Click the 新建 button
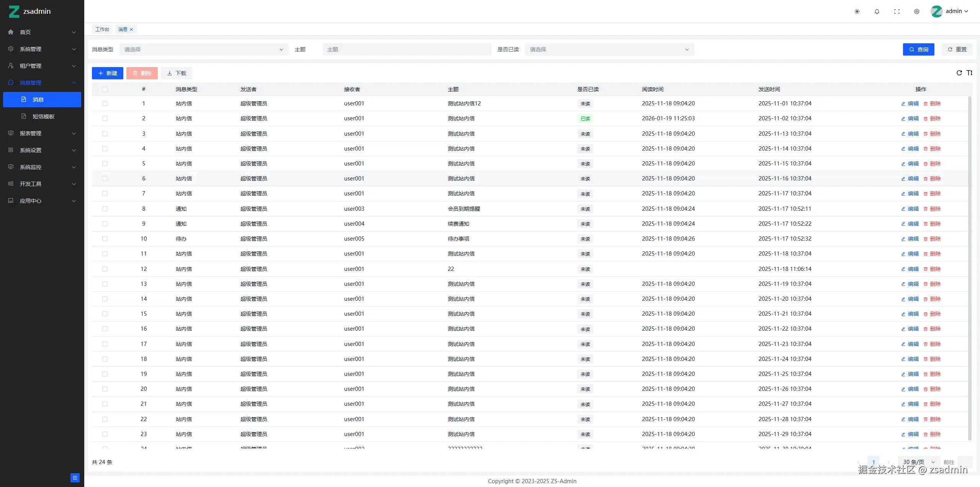The image size is (980, 487). tap(108, 73)
